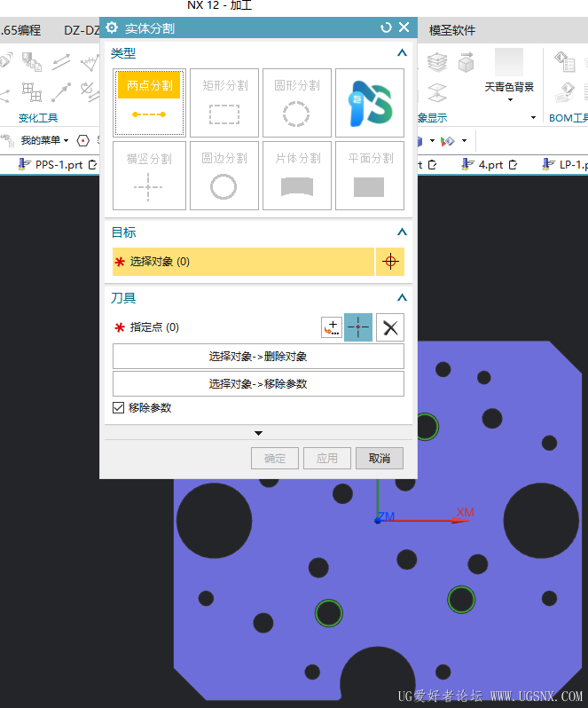Select the 两点分割 split type
Image resolution: width=588 pixels, height=708 pixels.
pos(149,103)
